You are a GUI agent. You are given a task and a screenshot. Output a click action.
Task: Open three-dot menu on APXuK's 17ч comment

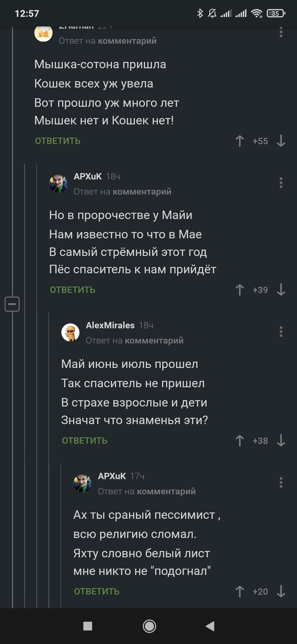281,482
